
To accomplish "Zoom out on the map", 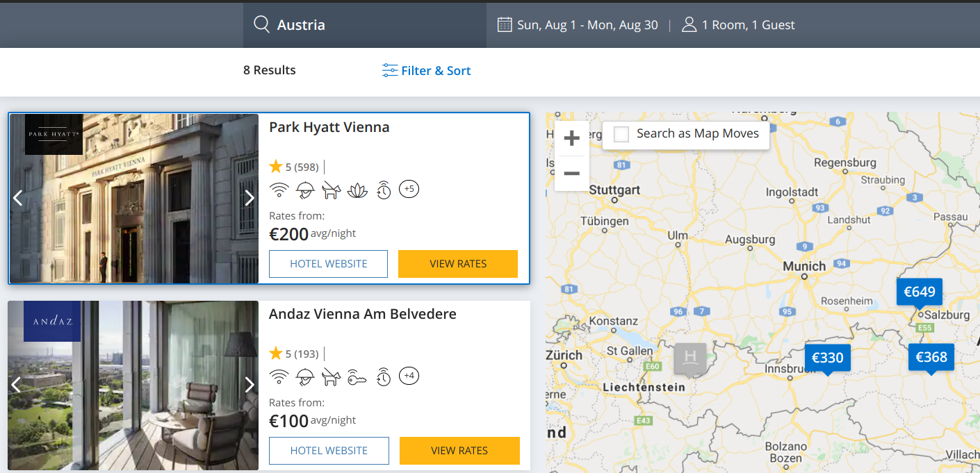I will 572,173.
